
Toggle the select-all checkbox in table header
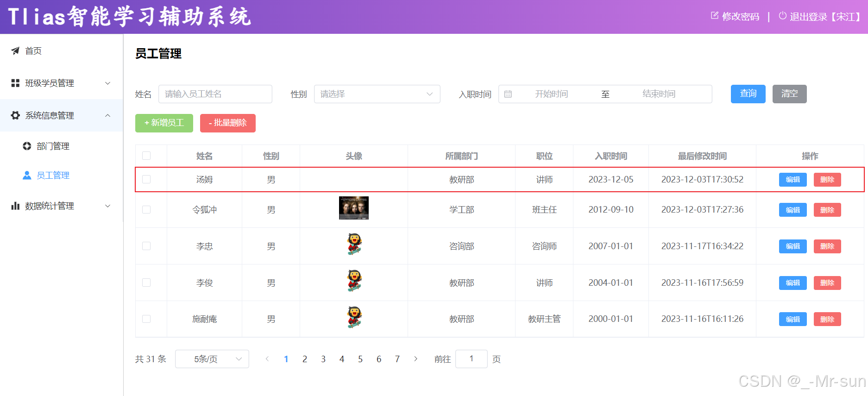146,156
